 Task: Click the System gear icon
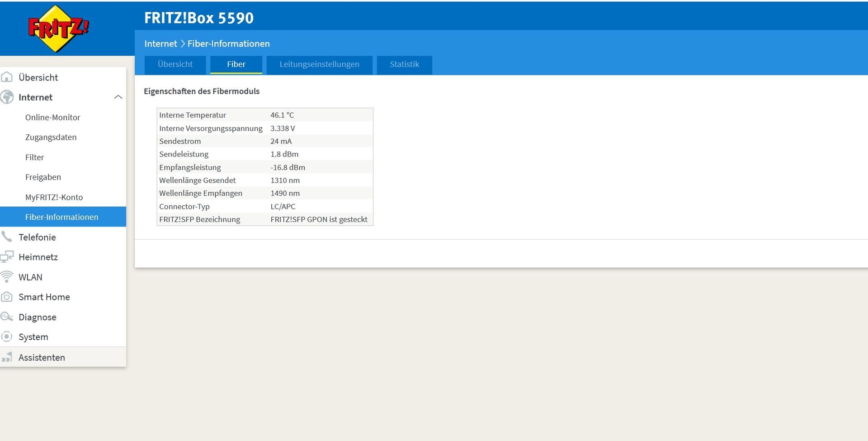(x=7, y=337)
